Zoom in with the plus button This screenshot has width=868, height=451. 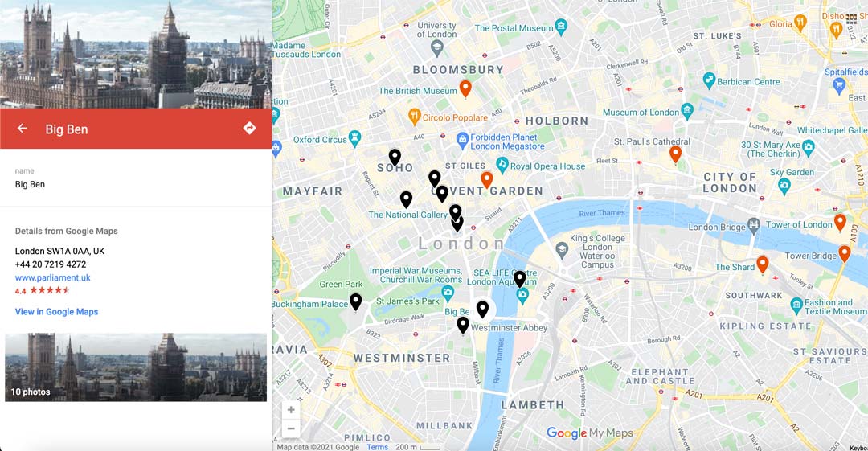pos(291,410)
